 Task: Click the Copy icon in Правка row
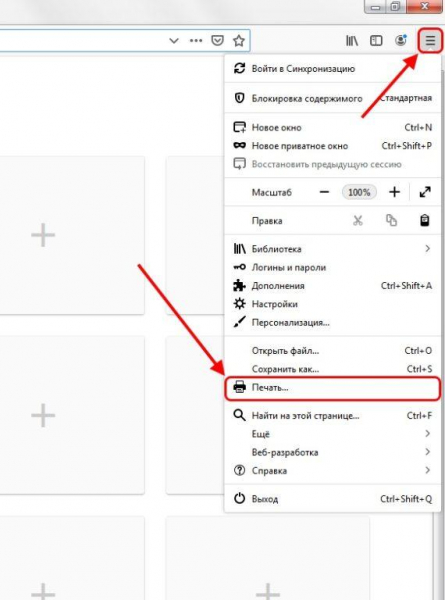(391, 220)
